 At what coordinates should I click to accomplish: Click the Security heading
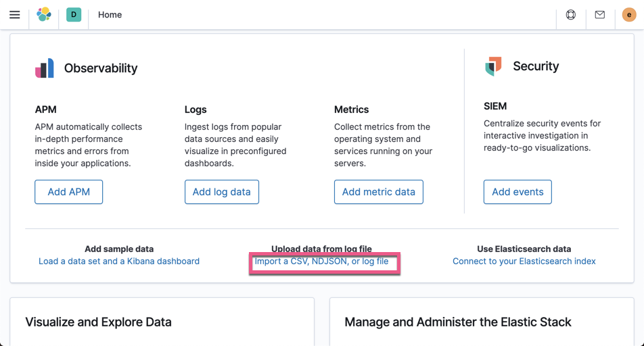(x=536, y=66)
